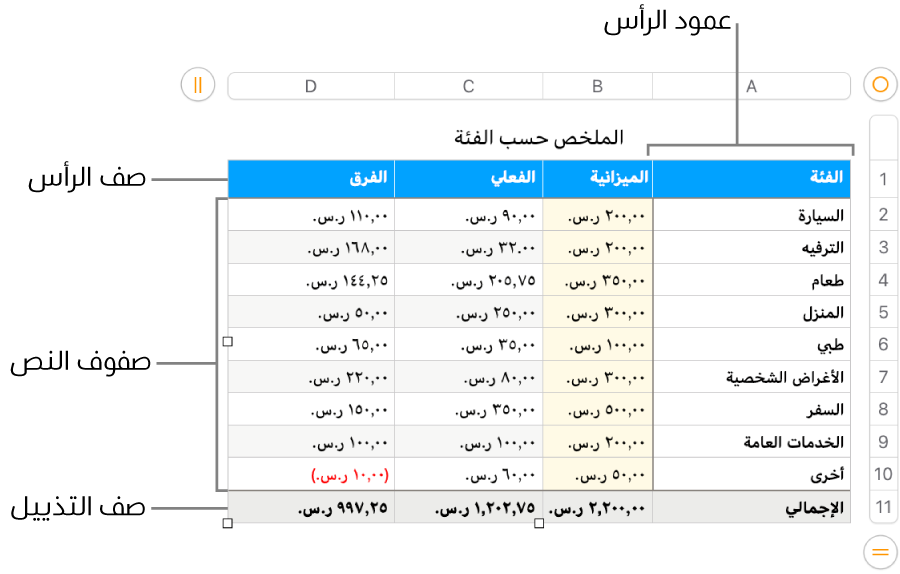
Task: Select the الإجمالي footer cell
Action: (x=751, y=507)
